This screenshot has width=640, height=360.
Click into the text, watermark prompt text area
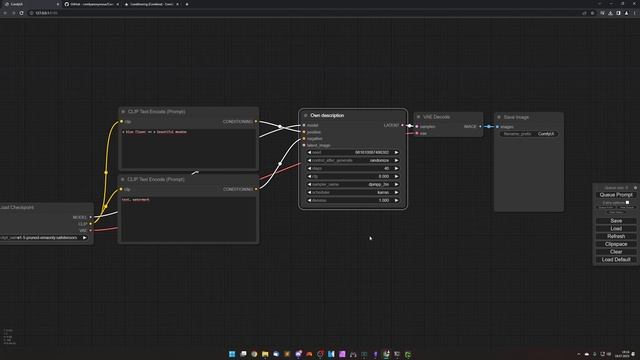[x=189, y=219]
